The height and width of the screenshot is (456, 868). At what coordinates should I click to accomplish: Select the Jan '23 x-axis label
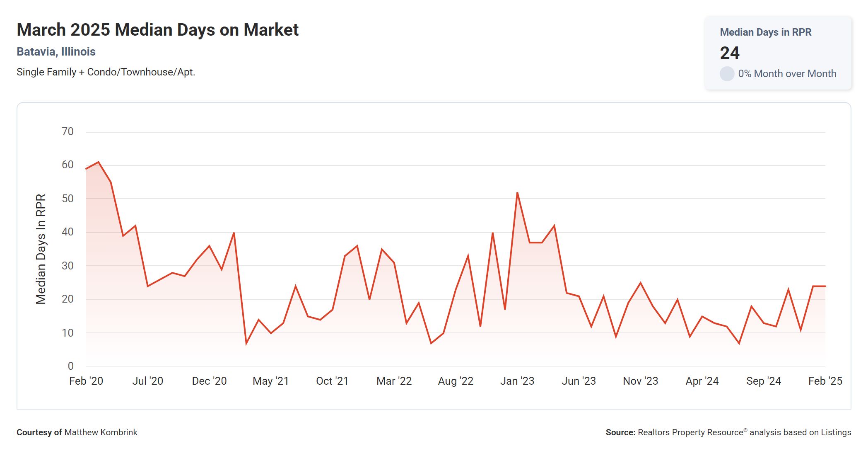[x=517, y=381]
